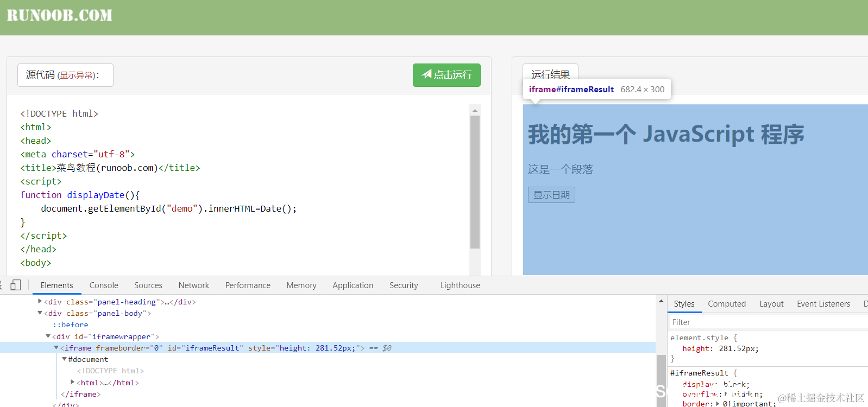Click the display: block declaration
The width and height of the screenshot is (868, 407).
point(716,384)
